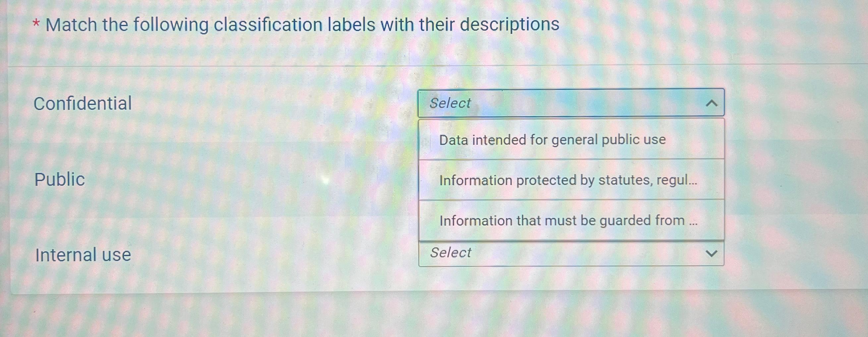
Task: Click the 'Select' placeholder text for Internal use
Action: (450, 253)
